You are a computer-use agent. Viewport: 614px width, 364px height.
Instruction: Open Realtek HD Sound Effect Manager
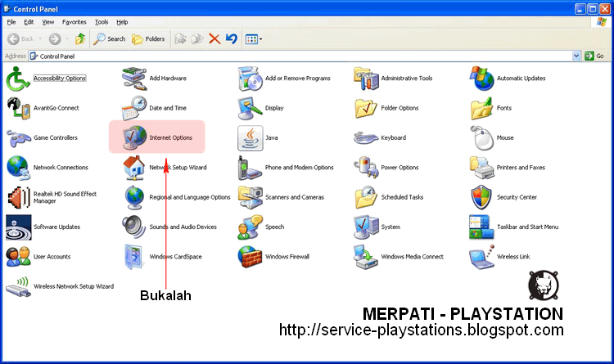click(18, 197)
